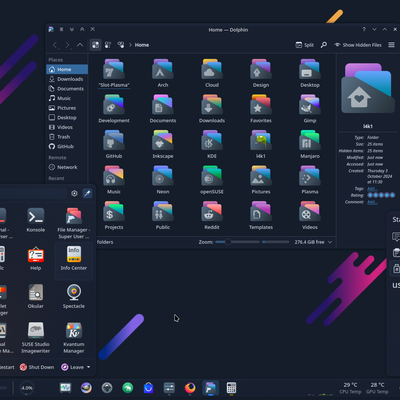Open the Projects folder icon
The width and height of the screenshot is (400, 400).
tap(114, 211)
